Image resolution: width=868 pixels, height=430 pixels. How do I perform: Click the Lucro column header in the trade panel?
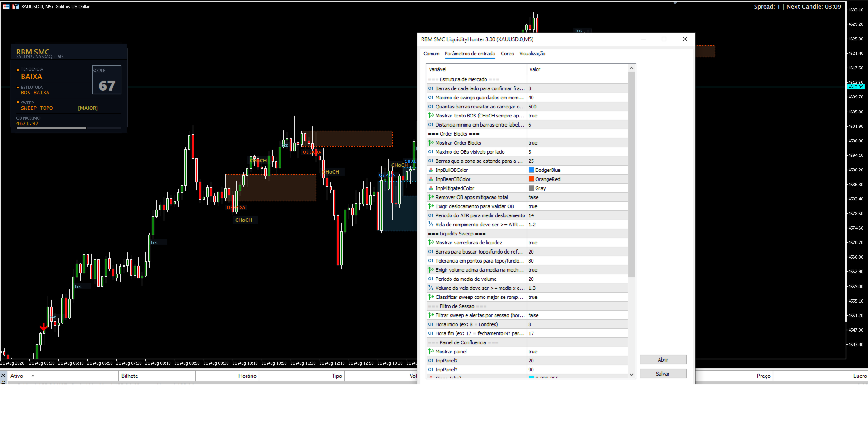coord(820,376)
